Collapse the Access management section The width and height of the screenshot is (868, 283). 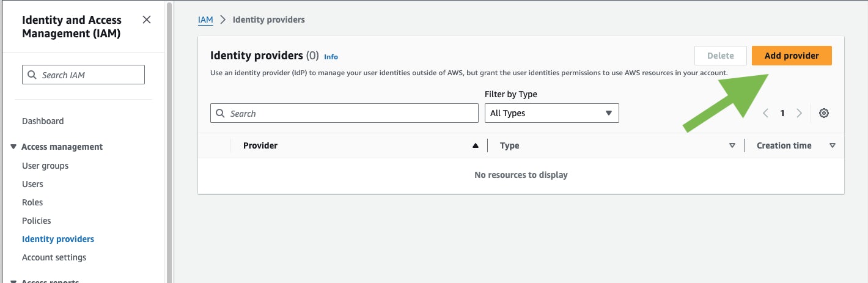13,147
